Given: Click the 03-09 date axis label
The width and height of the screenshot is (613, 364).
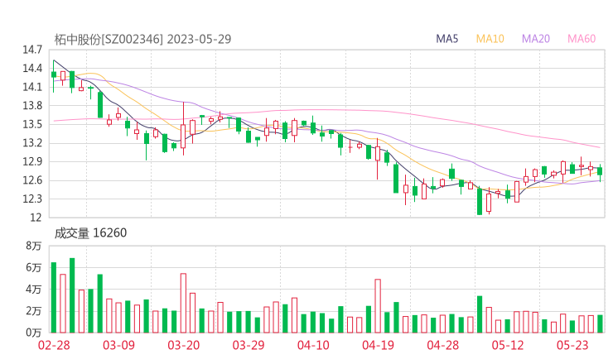Looking at the screenshot, I should tap(118, 345).
